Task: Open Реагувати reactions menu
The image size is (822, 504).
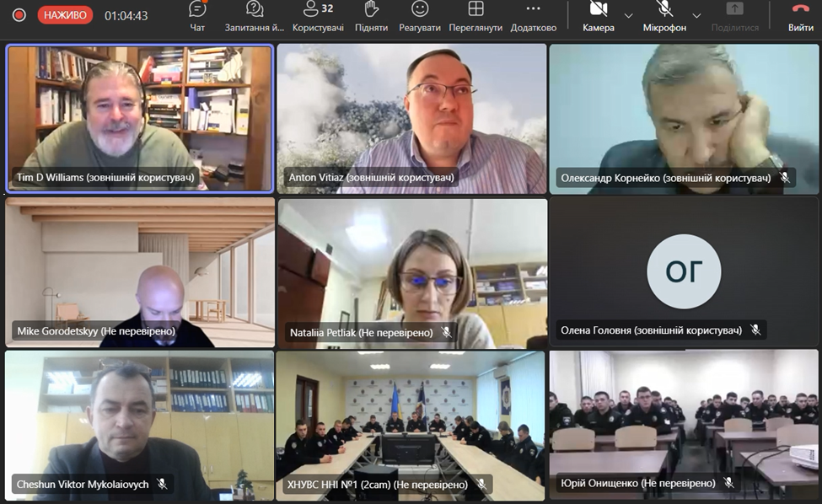Action: [x=420, y=16]
